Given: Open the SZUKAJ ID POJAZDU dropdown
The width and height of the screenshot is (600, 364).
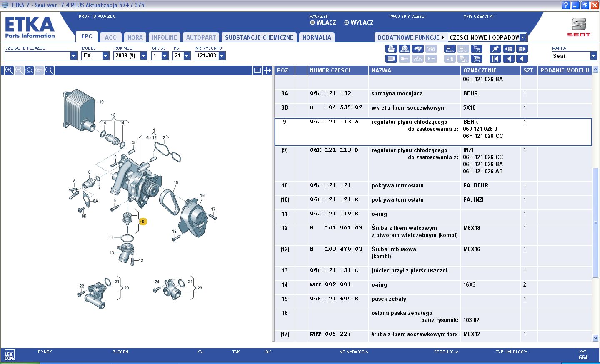Looking at the screenshot, I should pos(74,56).
